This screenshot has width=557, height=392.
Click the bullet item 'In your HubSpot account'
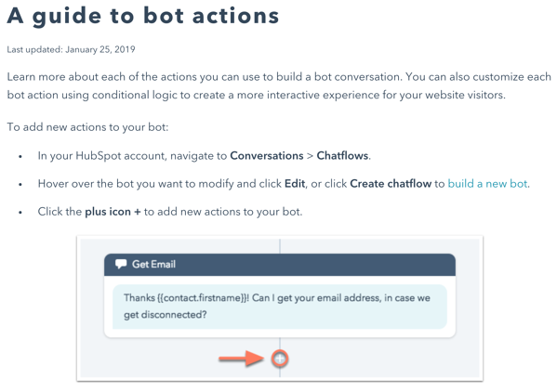205,155
